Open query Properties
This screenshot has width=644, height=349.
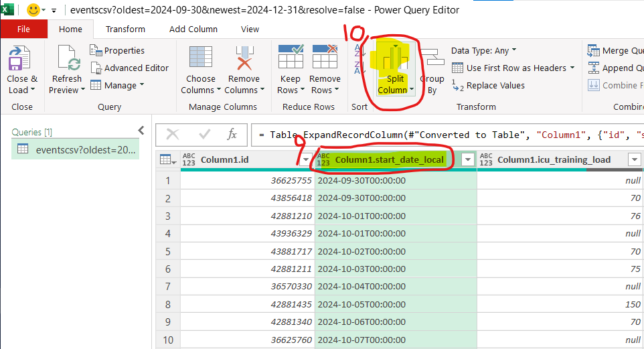tap(117, 50)
